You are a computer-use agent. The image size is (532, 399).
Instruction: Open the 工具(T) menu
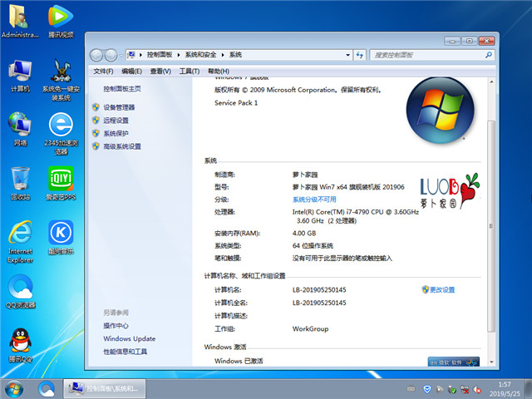(x=190, y=71)
